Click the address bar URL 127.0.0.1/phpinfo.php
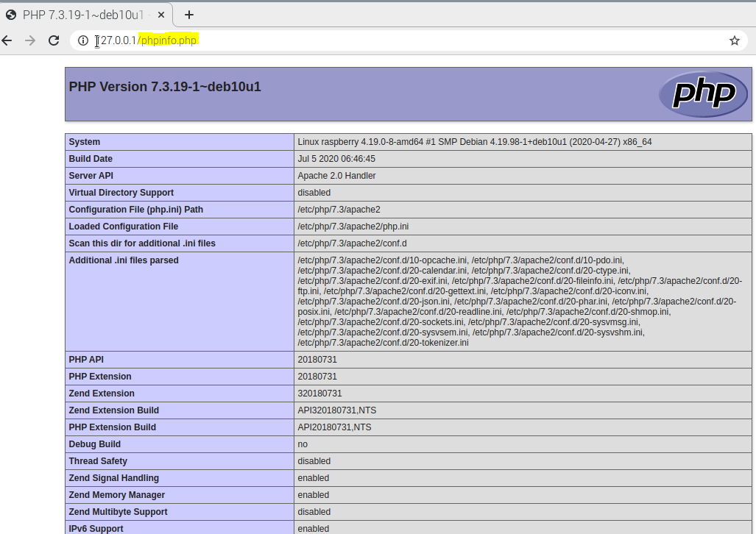The image size is (756, 534). point(146,40)
